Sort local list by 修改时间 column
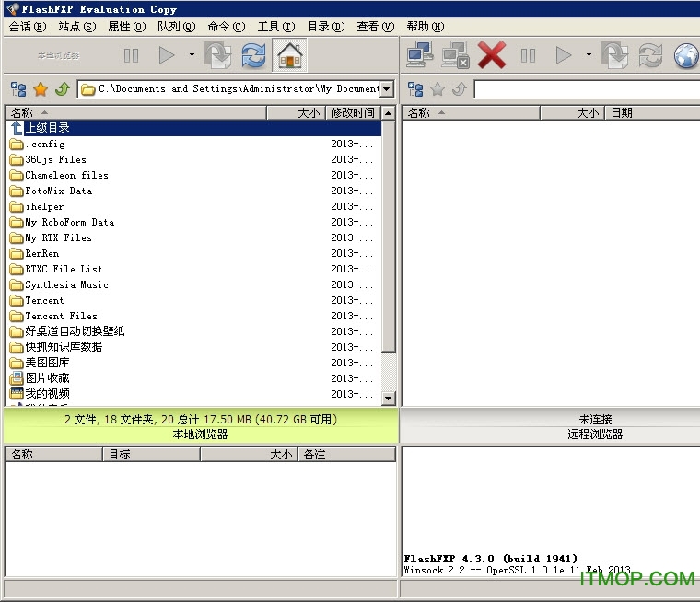The image size is (700, 602). (353, 113)
